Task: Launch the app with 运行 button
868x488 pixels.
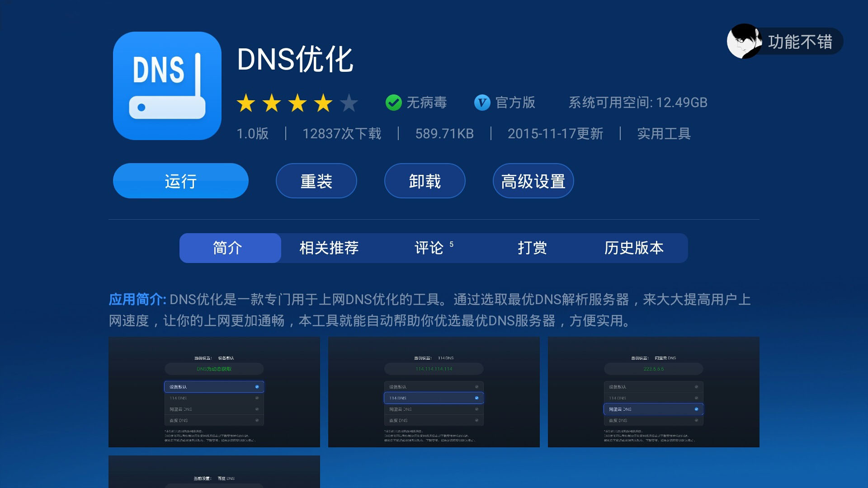Action: click(x=181, y=181)
